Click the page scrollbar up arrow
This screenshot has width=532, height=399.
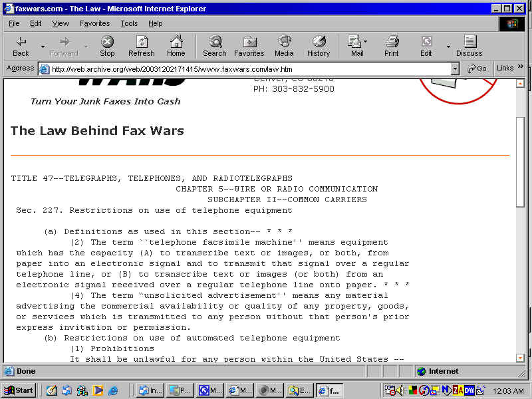point(520,83)
